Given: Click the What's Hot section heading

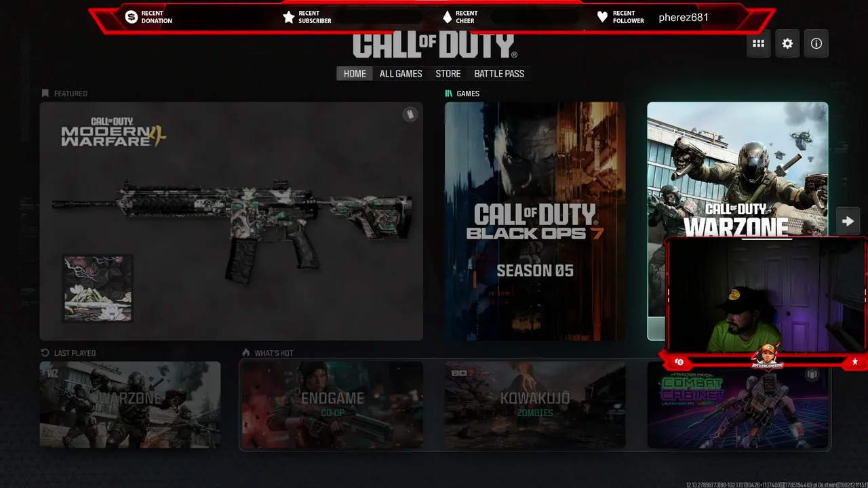Looking at the screenshot, I should point(274,353).
